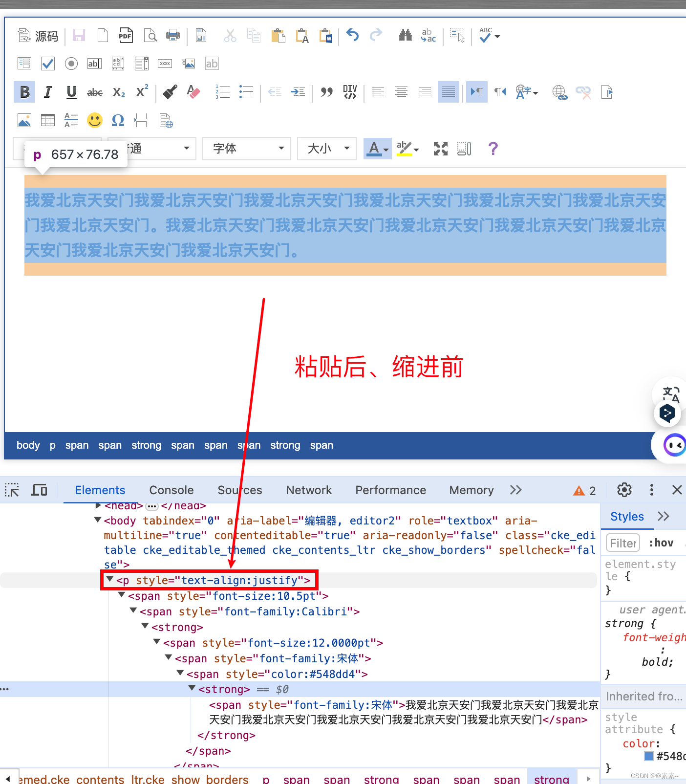Insert a table
Screen dimensions: 686x784
[x=48, y=120]
